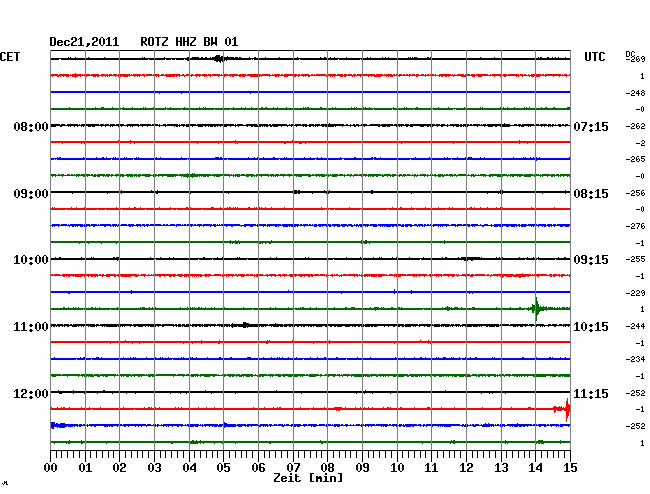Viewport: 650px width, 494px height.
Task: Click the 10:15 UTC time label
Action: pyautogui.click(x=591, y=327)
